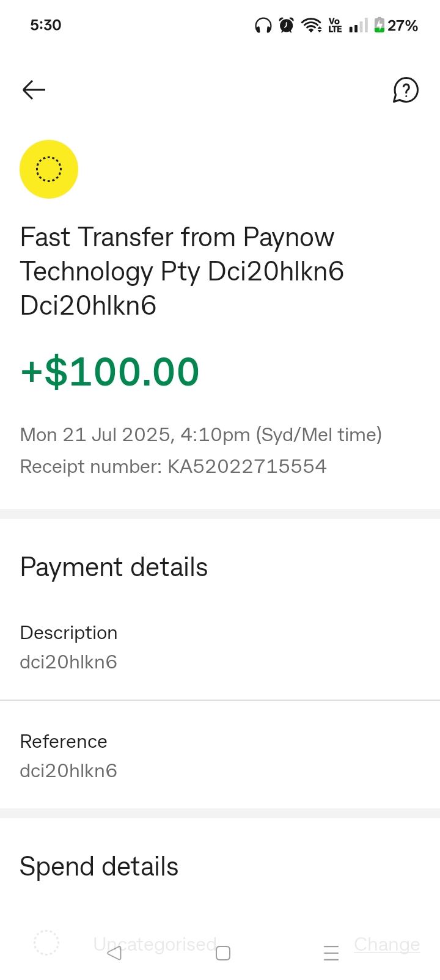440x980 pixels.
Task: Tap the battery 27% indicator
Action: [x=395, y=26]
